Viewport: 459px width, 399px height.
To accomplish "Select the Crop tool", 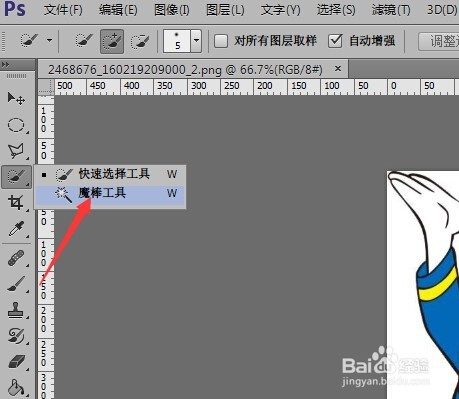I will [x=16, y=202].
